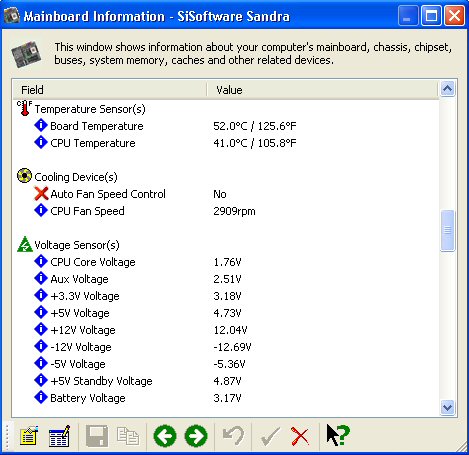Click the green Voltage Sensor(s) triangle icon
This screenshot has height=455, width=469.
tap(25, 244)
